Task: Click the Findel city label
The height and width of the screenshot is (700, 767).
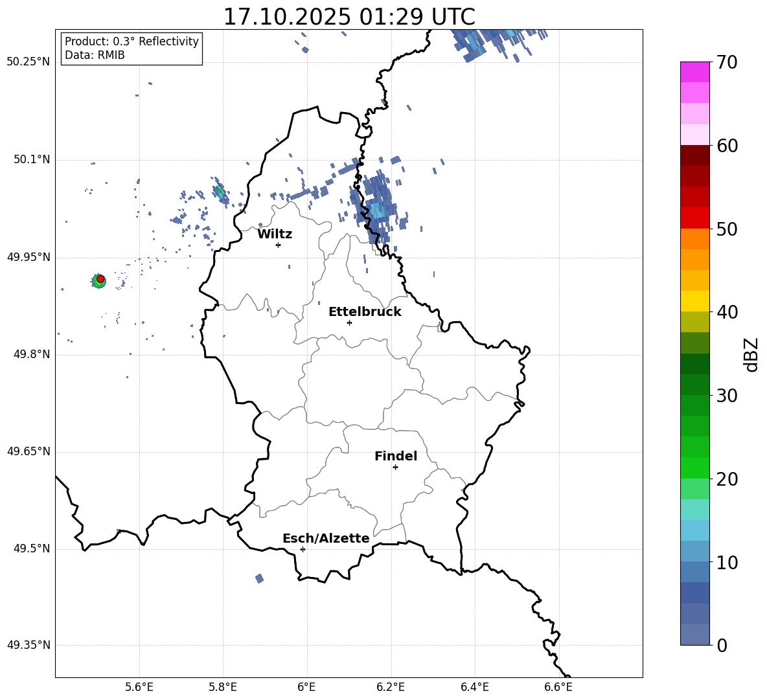Action: (396, 456)
